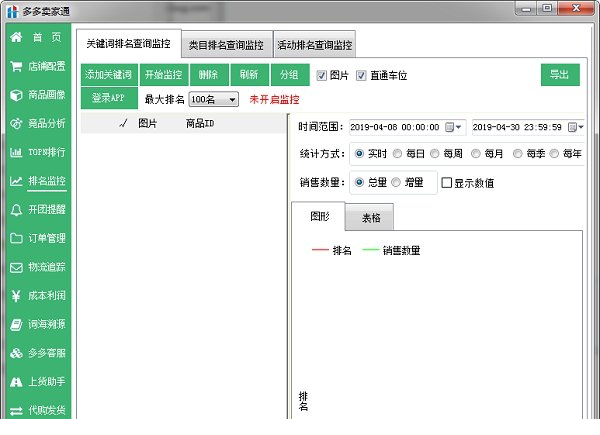
Task: Click the shopping cart icon for 店铺配置
Action: (x=16, y=66)
